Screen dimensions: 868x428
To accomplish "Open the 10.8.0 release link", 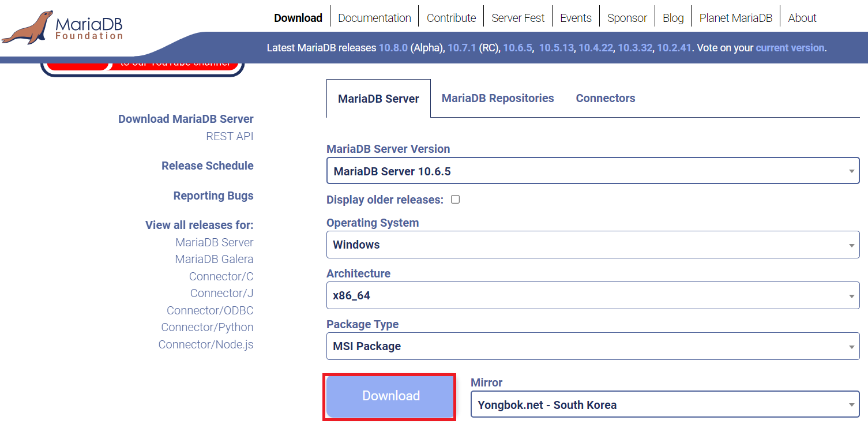I will (x=393, y=48).
